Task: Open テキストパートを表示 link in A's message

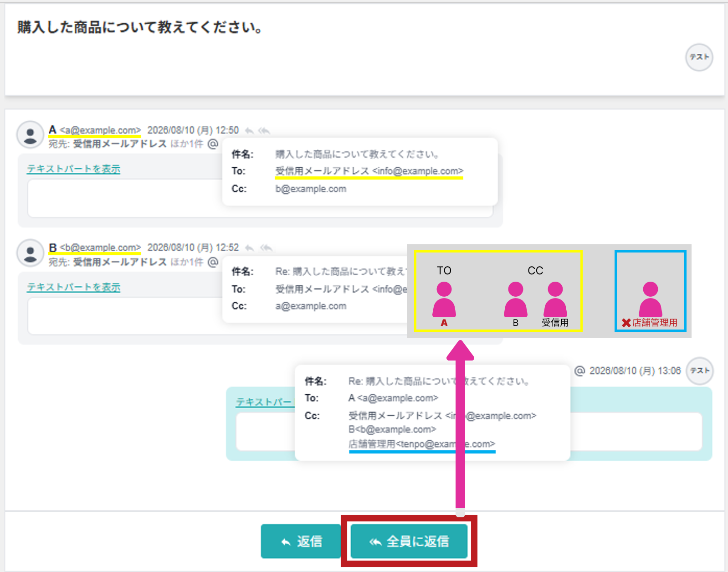Action: pos(73,169)
